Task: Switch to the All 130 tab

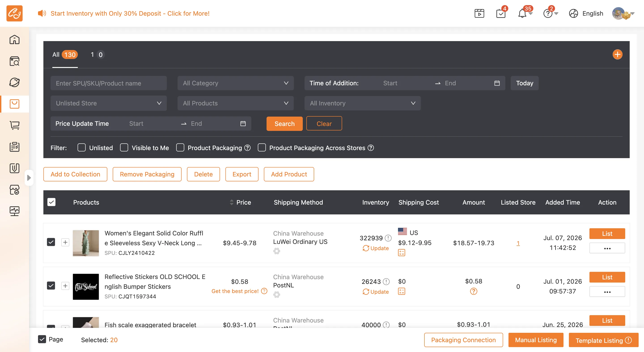Action: 65,55
